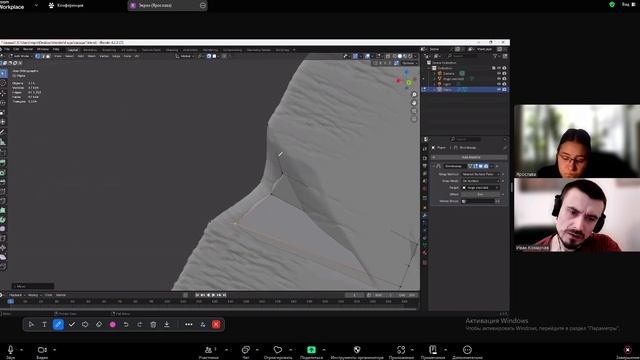The height and width of the screenshot is (360, 640).
Task: Click the green Share screen button
Action: pos(311,350)
